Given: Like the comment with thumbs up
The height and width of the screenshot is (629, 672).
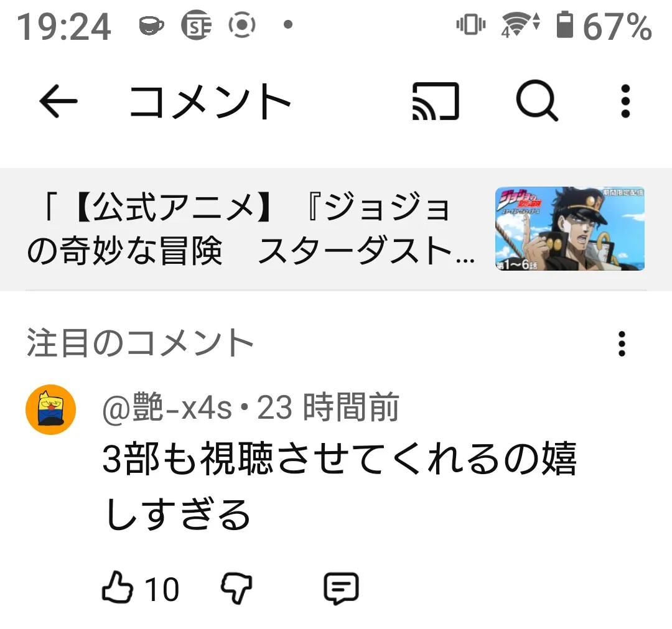Looking at the screenshot, I should click(x=117, y=588).
